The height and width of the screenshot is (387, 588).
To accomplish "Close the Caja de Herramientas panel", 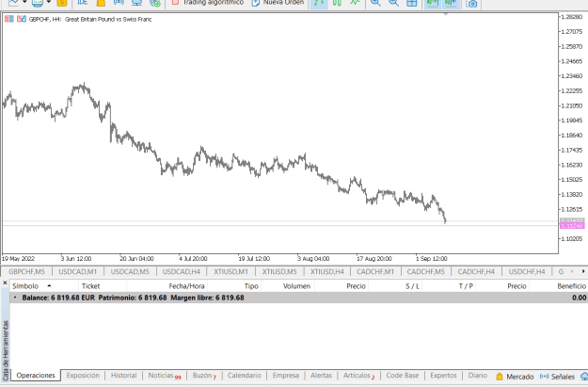I will click(5, 282).
